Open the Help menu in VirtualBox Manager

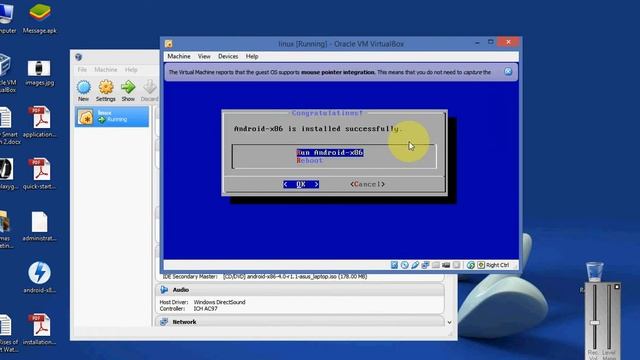coord(131,70)
